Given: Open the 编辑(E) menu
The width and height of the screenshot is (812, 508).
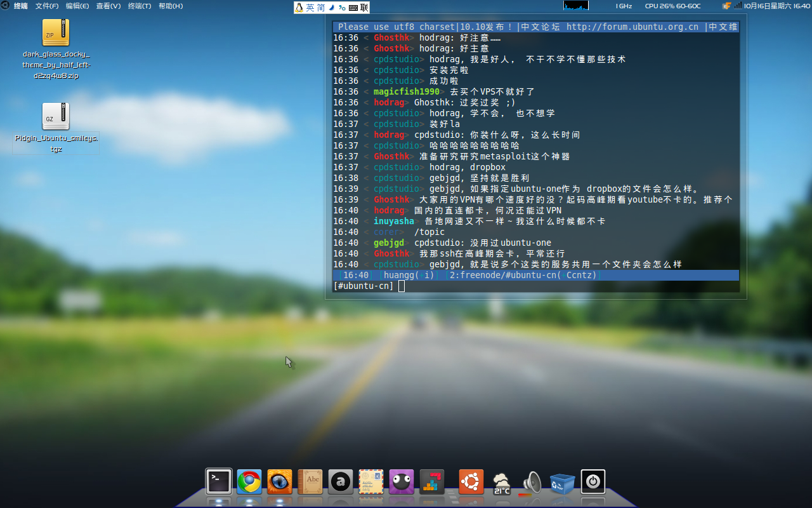Looking at the screenshot, I should [77, 6].
